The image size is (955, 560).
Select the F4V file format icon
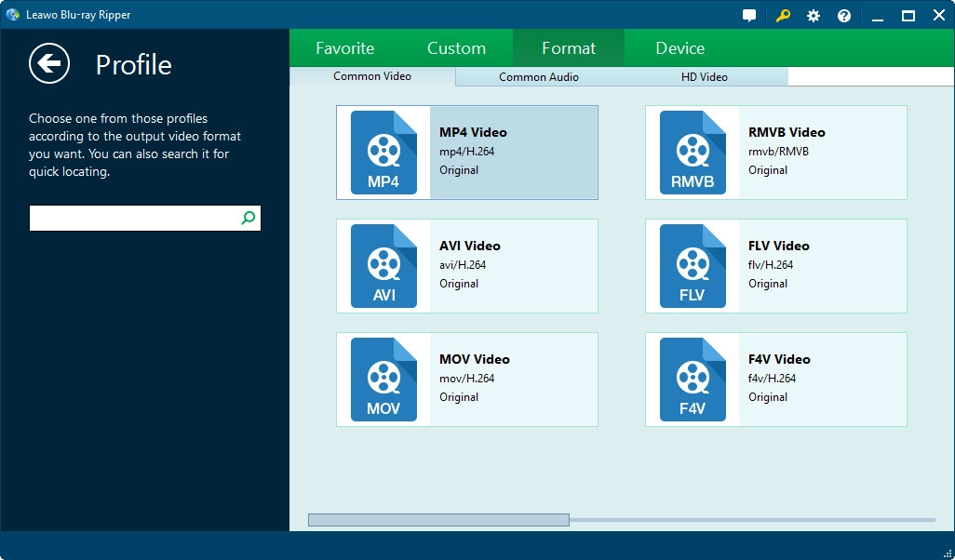pyautogui.click(x=693, y=380)
